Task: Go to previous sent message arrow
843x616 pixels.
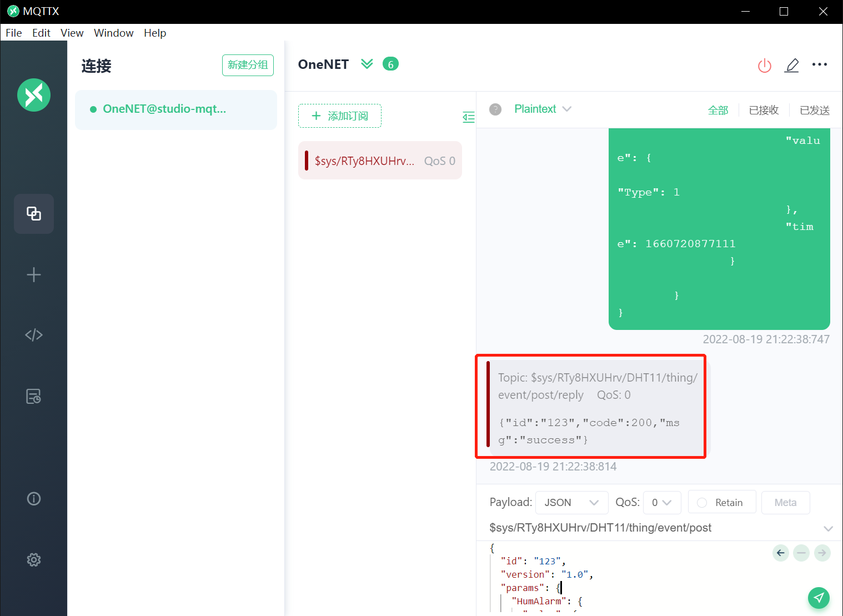Action: [781, 553]
